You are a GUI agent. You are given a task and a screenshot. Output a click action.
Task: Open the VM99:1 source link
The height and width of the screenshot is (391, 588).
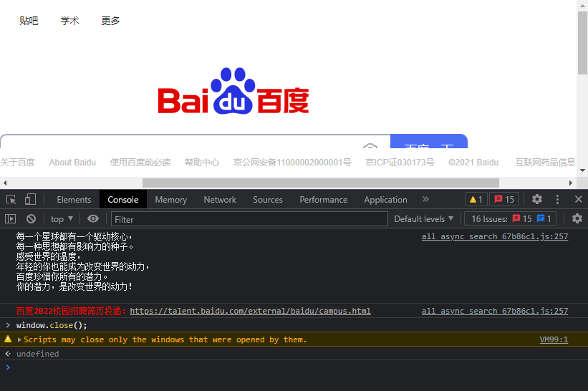tap(554, 339)
